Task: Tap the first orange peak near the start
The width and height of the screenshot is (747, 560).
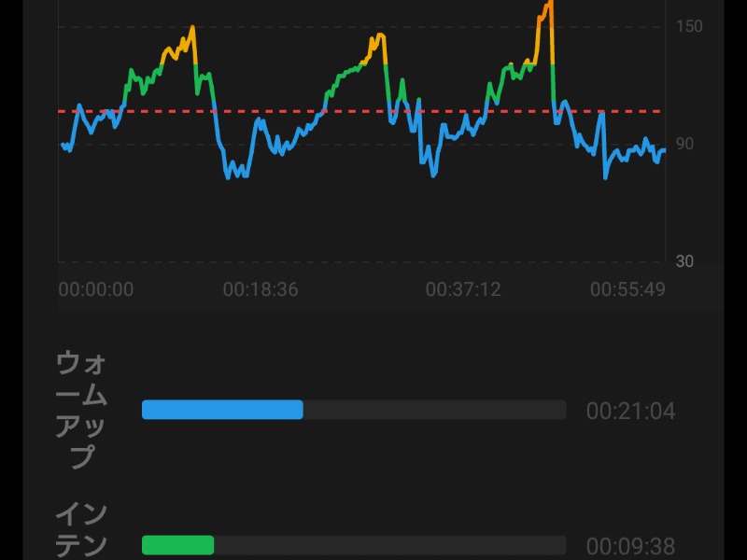Action: coord(191,31)
